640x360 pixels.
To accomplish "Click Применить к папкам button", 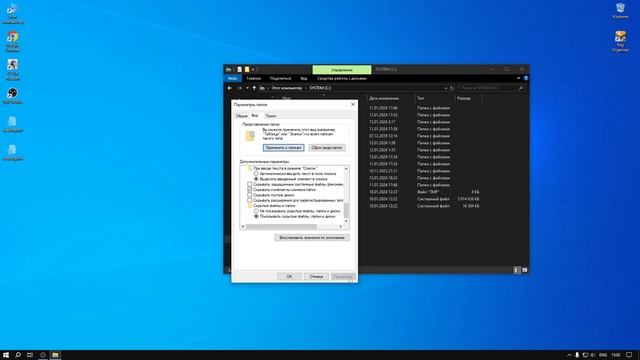I will point(284,148).
